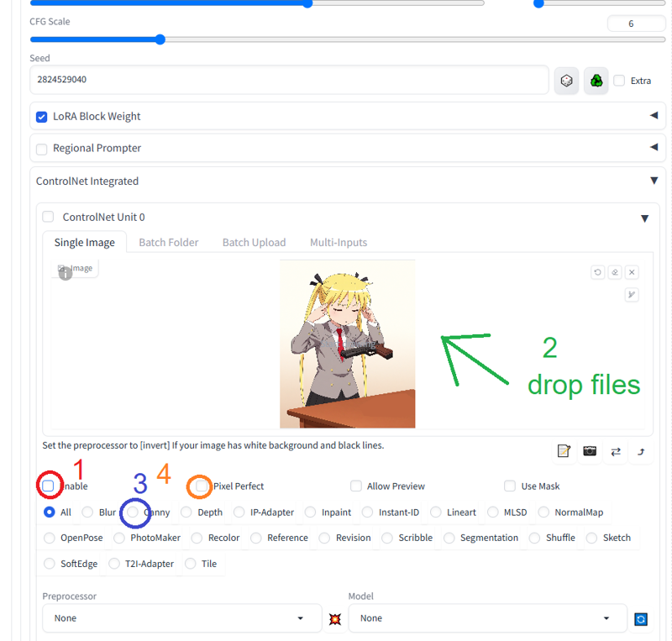This screenshot has width=672, height=641.
Task: Select the Sketch radio option
Action: (x=591, y=538)
